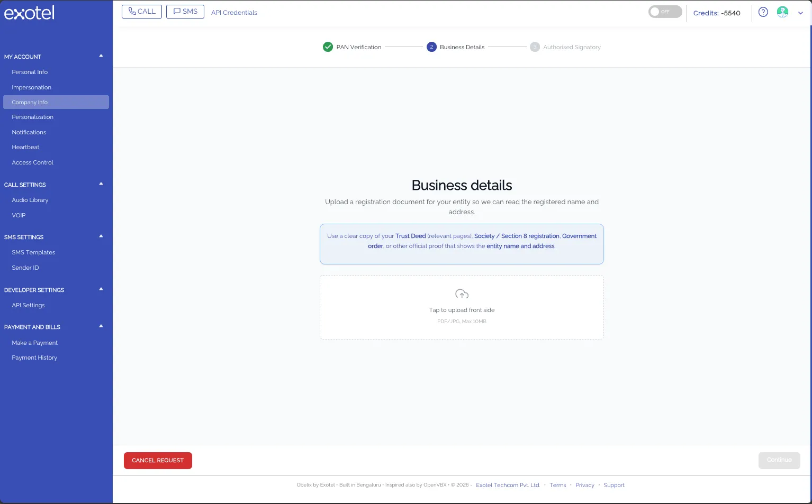
Task: Collapse the CALL SETTINGS section
Action: pyautogui.click(x=101, y=184)
